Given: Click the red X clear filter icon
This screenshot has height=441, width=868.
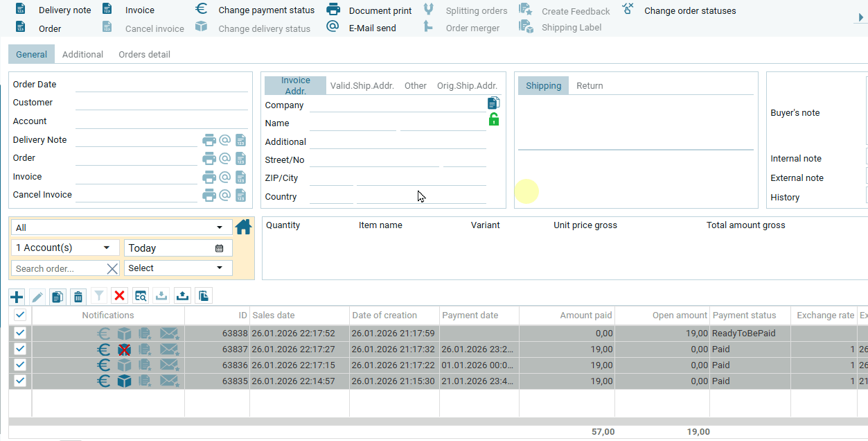Looking at the screenshot, I should 120,296.
